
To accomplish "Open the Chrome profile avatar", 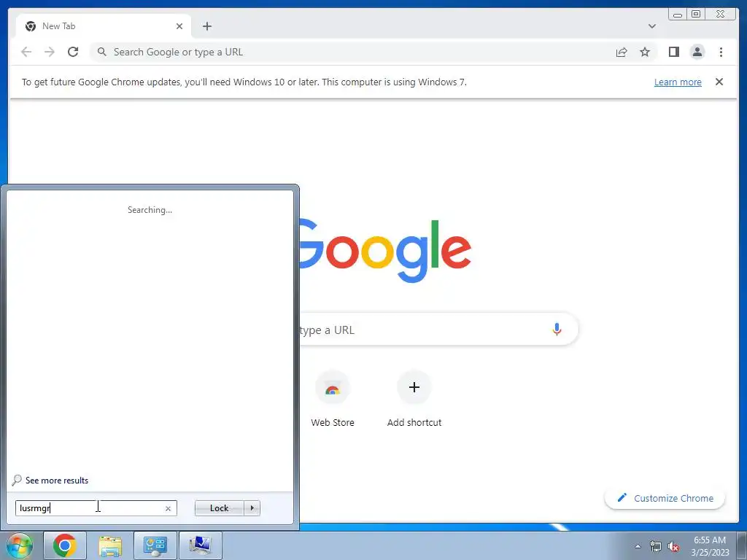I will (x=697, y=52).
